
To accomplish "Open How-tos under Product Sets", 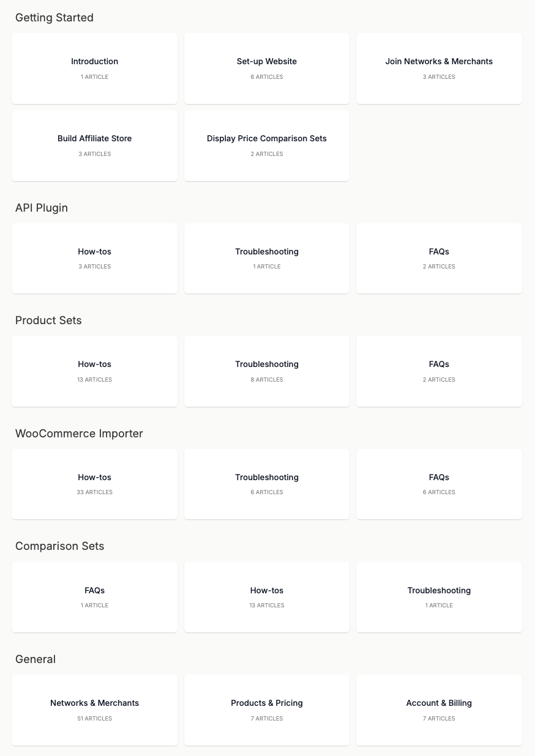I will 94,371.
